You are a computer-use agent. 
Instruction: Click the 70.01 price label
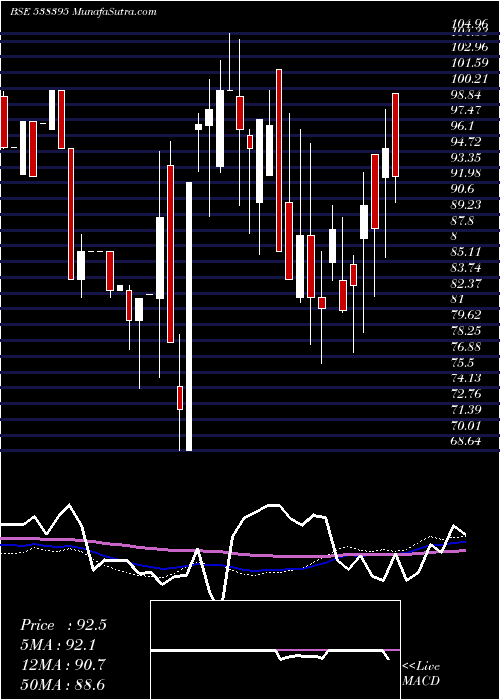click(x=466, y=426)
